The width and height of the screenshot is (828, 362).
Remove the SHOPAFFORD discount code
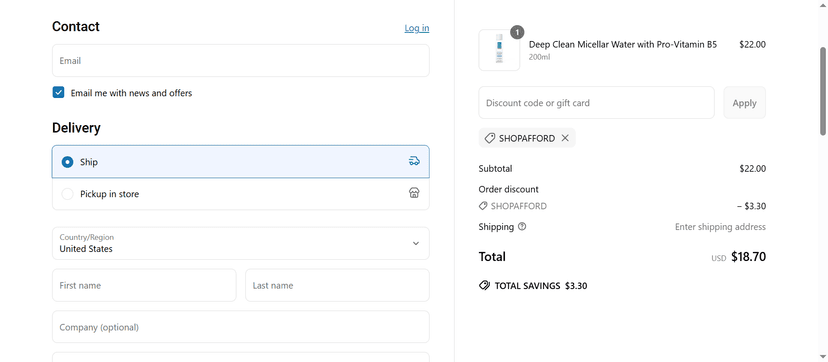click(x=565, y=138)
